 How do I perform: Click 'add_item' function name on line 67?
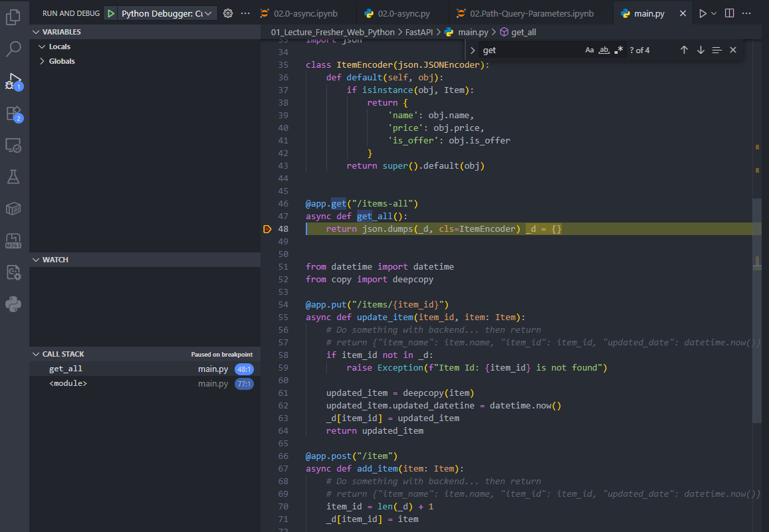click(x=377, y=469)
